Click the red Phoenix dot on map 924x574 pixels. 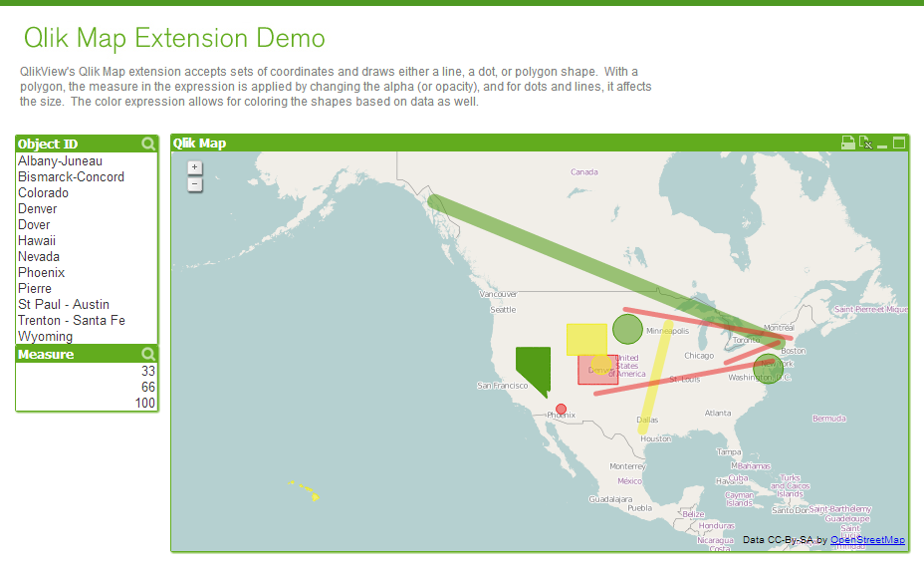[x=561, y=409]
